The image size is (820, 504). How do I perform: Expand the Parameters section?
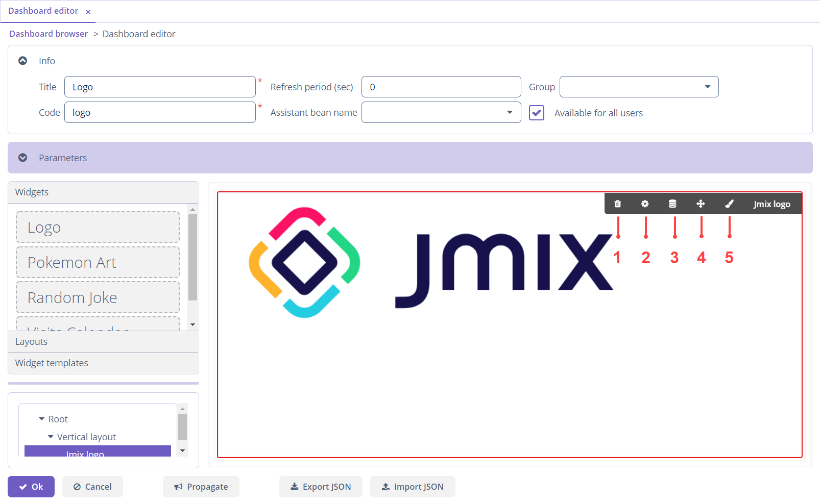click(x=23, y=158)
